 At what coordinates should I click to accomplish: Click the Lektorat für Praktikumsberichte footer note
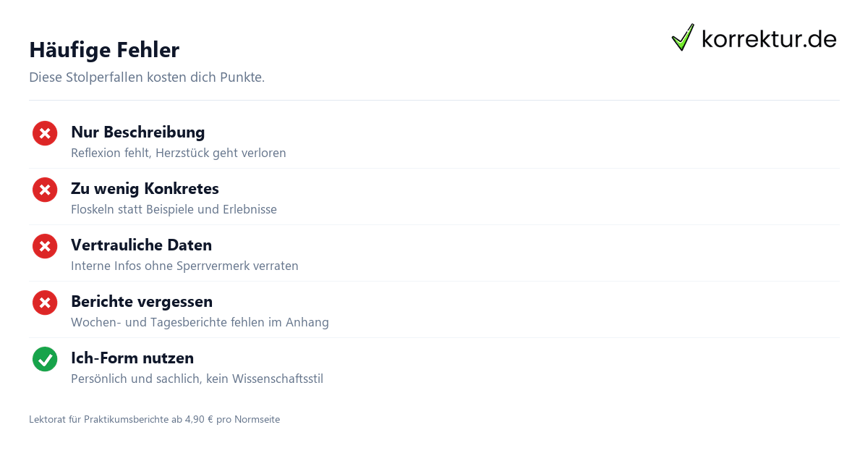[154, 419]
